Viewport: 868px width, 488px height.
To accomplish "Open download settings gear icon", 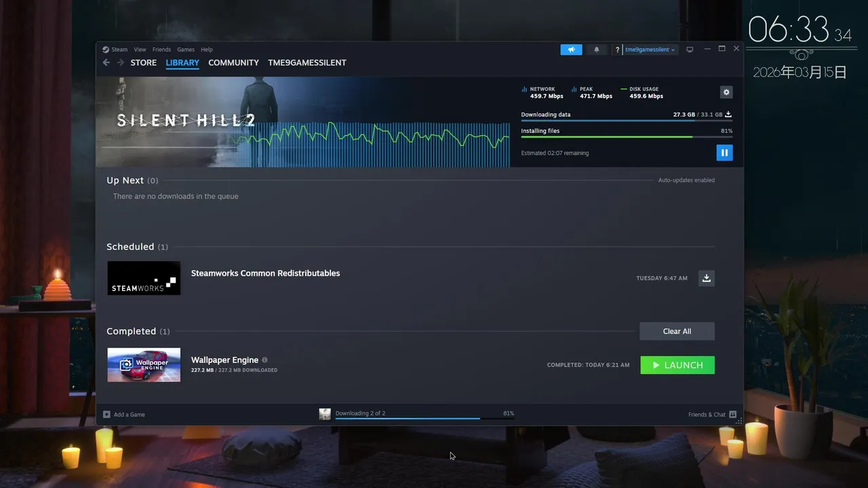I will pyautogui.click(x=726, y=92).
